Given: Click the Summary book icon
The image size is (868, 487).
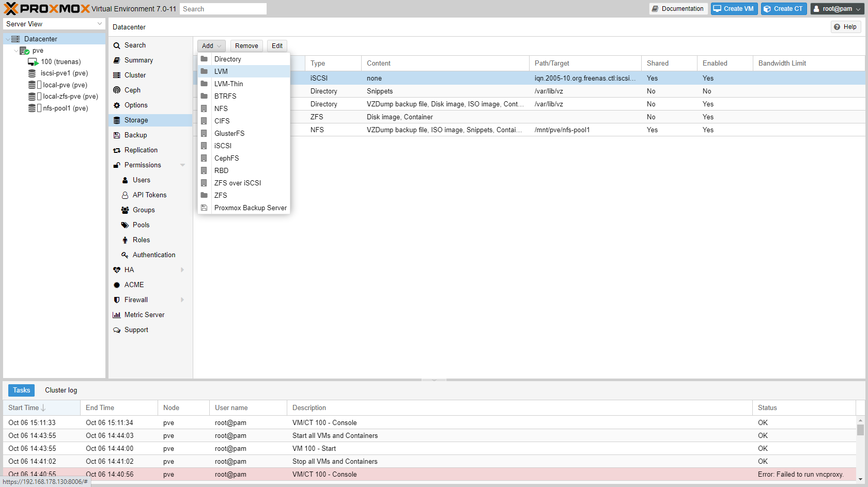Looking at the screenshot, I should pyautogui.click(x=117, y=60).
